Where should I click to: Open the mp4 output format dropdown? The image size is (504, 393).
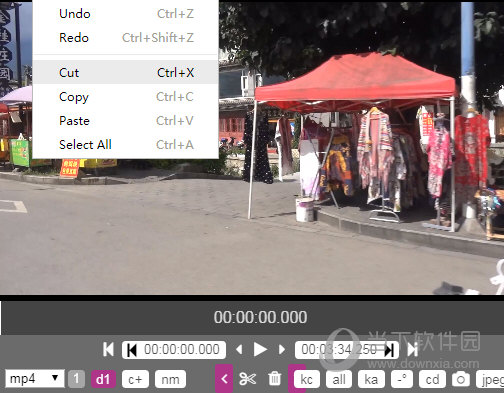point(35,379)
